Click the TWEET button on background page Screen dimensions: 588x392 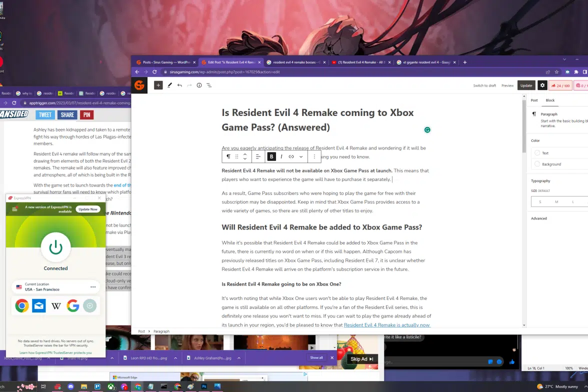[45, 115]
